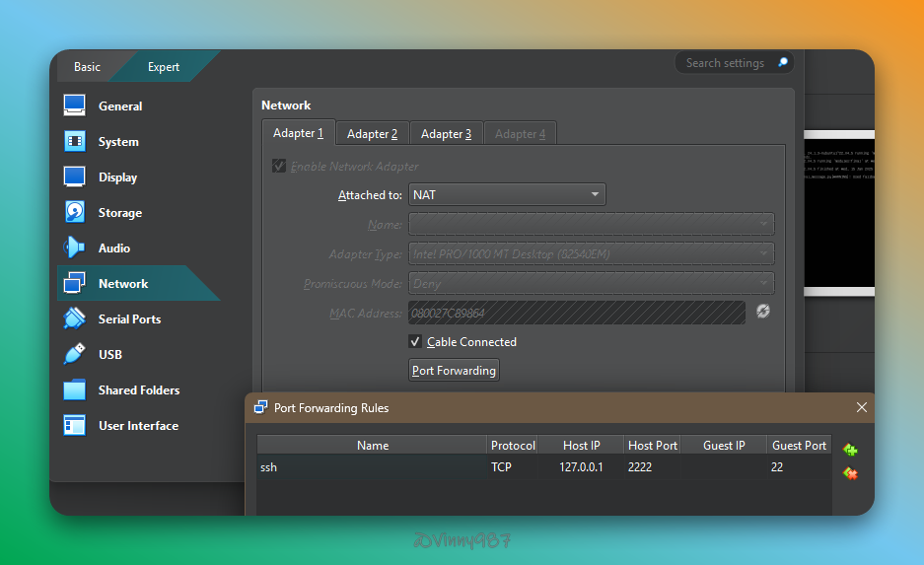Click the General monitor icon in sidebar
Viewport: 924px width, 565px height.
click(x=75, y=106)
